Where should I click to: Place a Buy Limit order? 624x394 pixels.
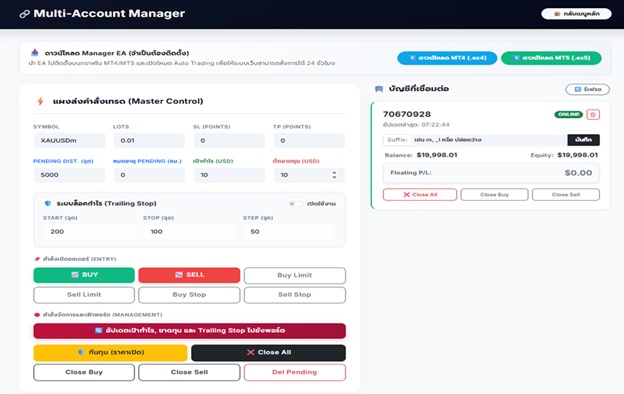(295, 275)
